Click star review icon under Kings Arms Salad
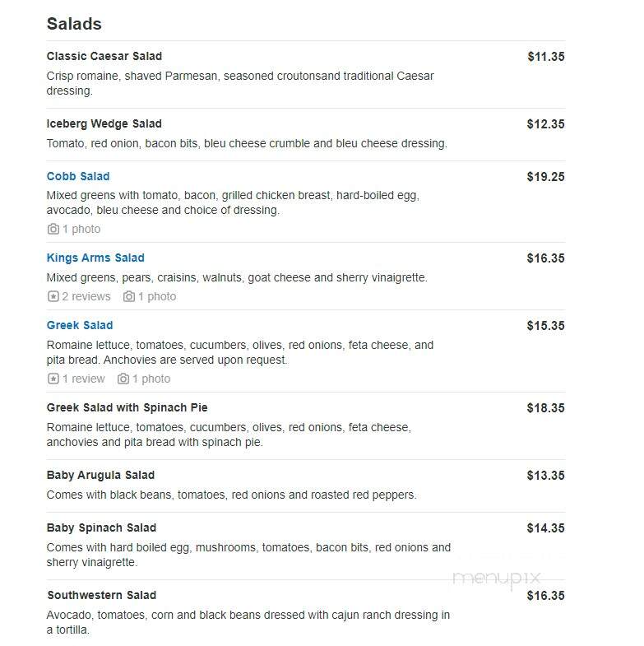644x646 pixels. pyautogui.click(x=53, y=296)
